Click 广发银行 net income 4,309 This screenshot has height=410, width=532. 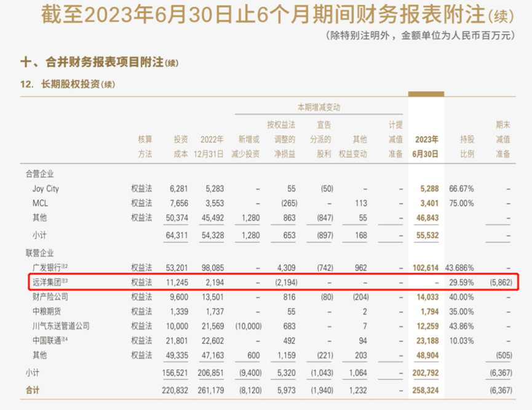click(x=287, y=268)
